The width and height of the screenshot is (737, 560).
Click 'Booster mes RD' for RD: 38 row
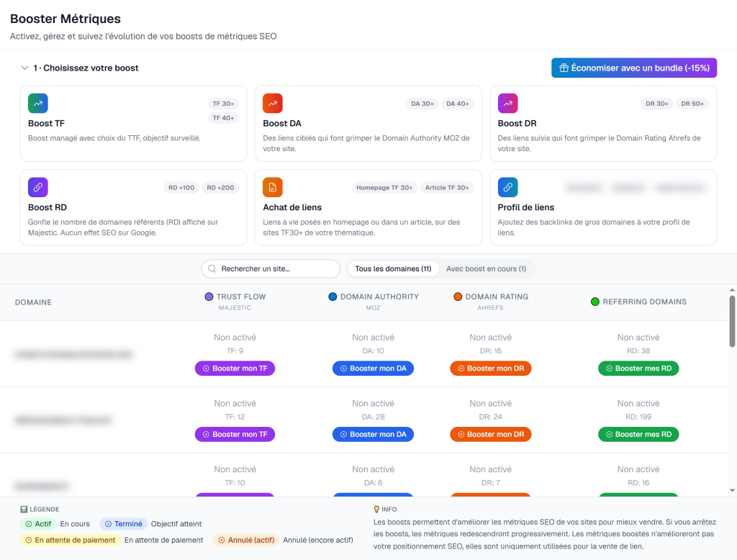pos(638,369)
